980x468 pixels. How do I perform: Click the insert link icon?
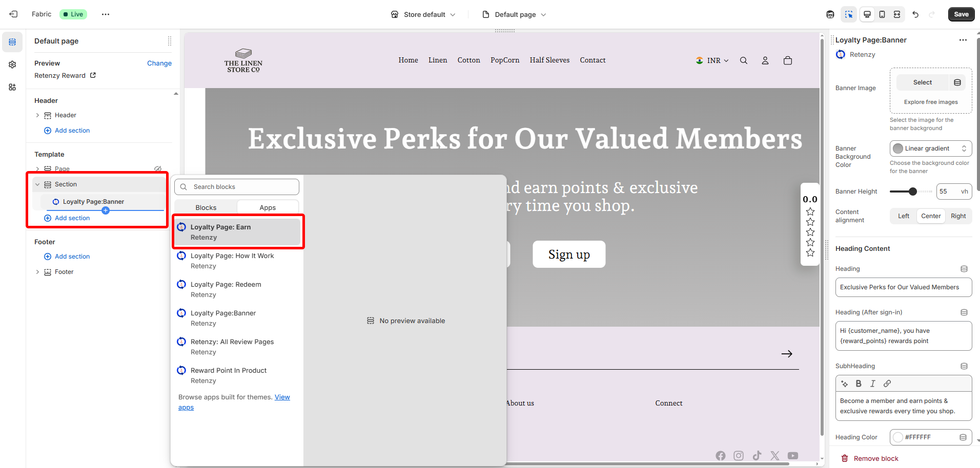887,384
